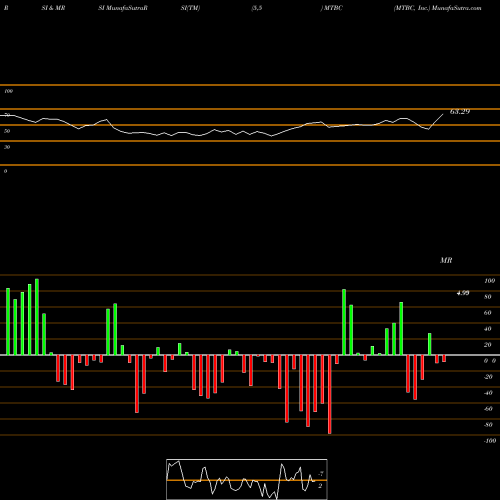
Task: Click the "SI MunafaSutraR" header text
Action: (x=123, y=8)
